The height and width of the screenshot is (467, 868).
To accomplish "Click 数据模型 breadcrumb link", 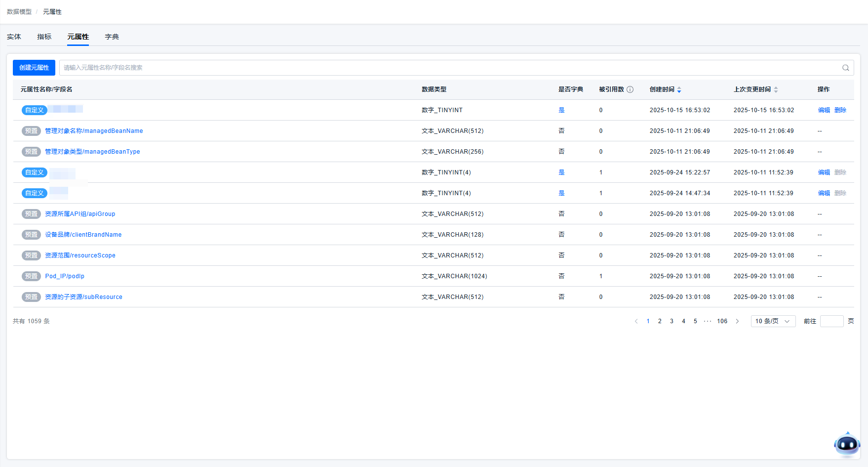I will coord(19,12).
